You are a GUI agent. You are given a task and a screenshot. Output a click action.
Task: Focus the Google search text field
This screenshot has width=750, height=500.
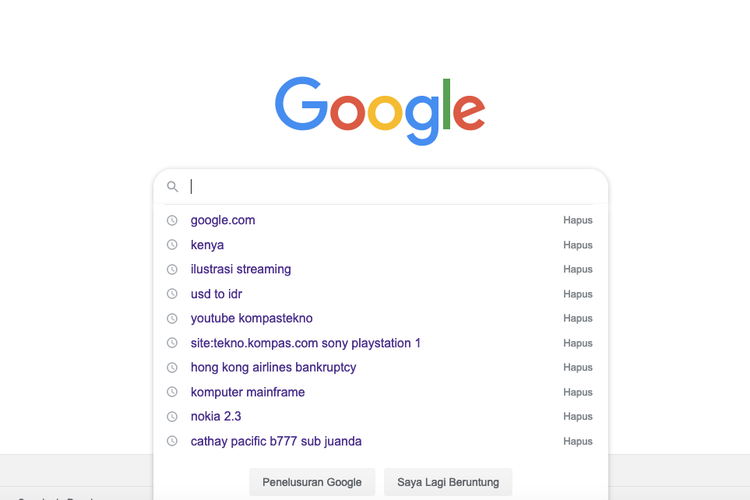tap(390, 187)
